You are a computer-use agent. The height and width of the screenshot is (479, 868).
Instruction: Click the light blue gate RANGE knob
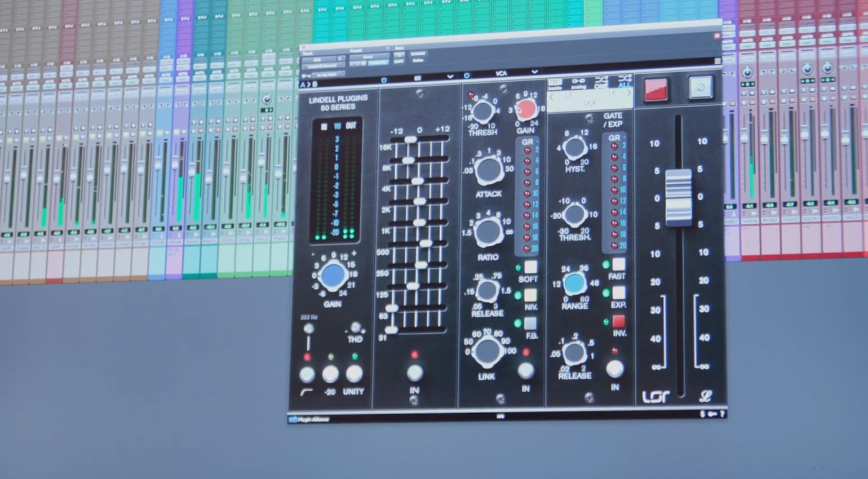tap(574, 284)
